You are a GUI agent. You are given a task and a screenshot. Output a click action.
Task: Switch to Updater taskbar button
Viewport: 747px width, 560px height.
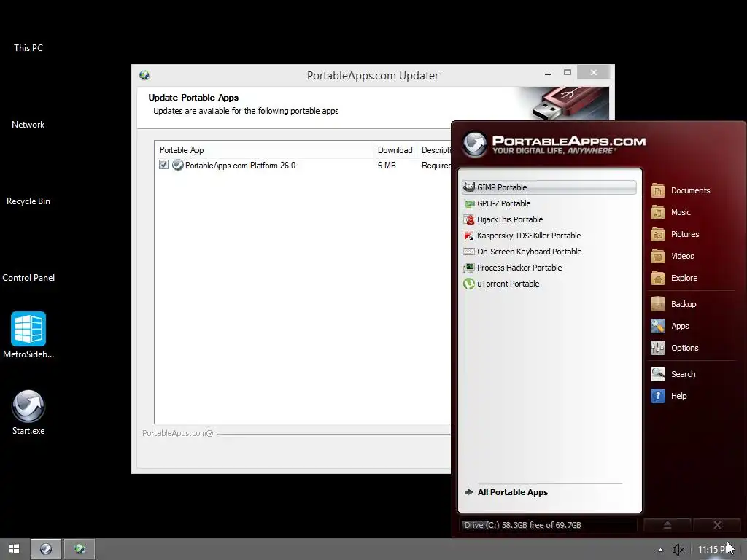[79, 549]
